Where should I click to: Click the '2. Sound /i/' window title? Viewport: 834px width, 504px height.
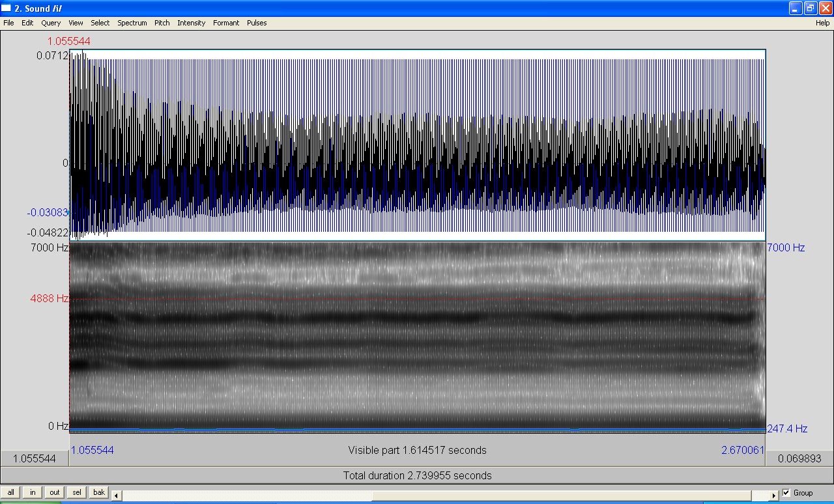(x=38, y=8)
